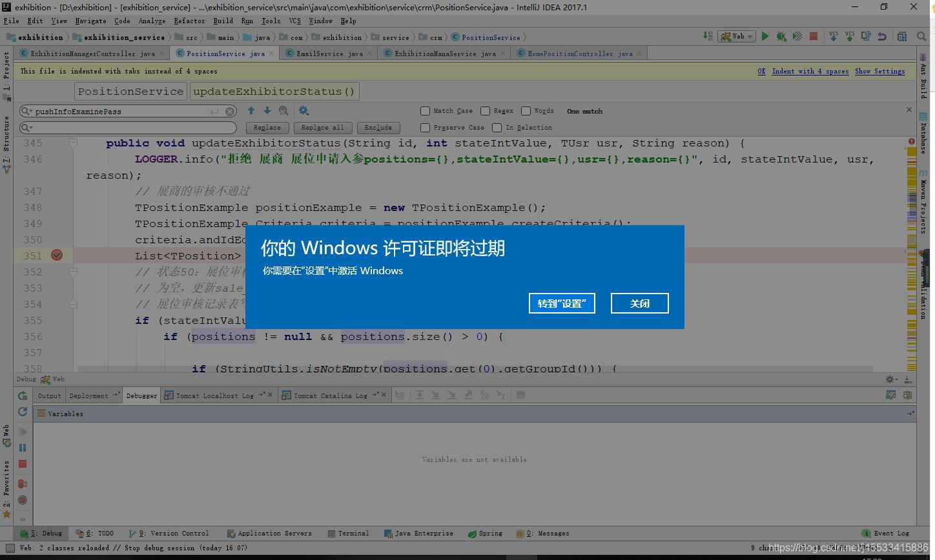Stop the debug session with the red square
Screen dimensions: 935x560
point(23,464)
